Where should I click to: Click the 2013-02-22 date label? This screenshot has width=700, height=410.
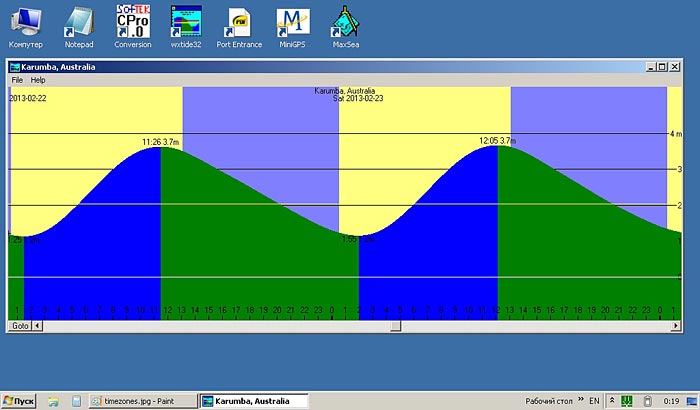(x=28, y=98)
